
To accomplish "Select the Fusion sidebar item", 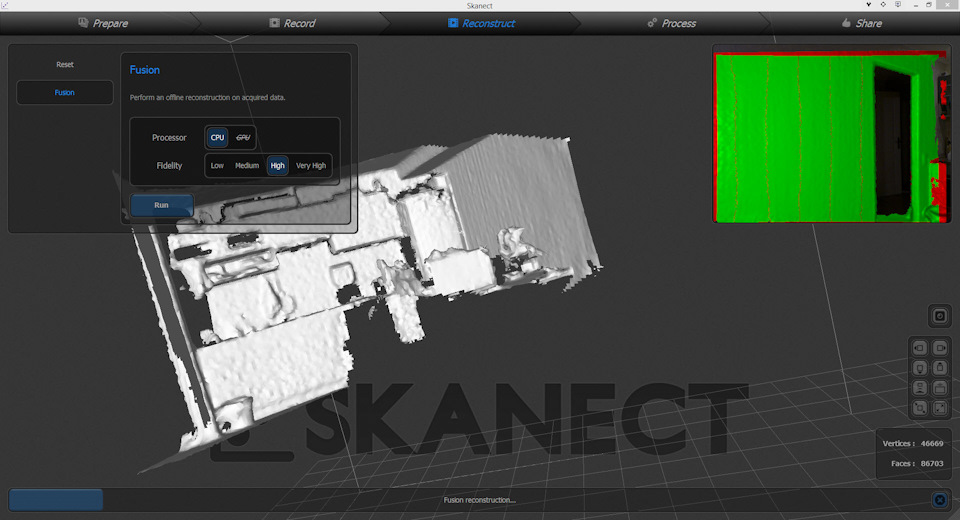I will pos(65,92).
